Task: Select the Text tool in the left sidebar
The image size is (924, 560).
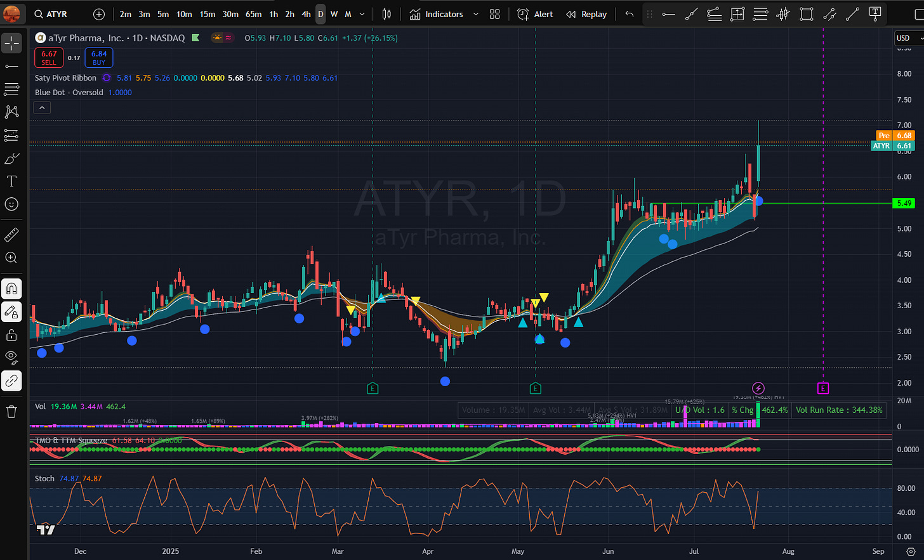Action: click(x=11, y=181)
